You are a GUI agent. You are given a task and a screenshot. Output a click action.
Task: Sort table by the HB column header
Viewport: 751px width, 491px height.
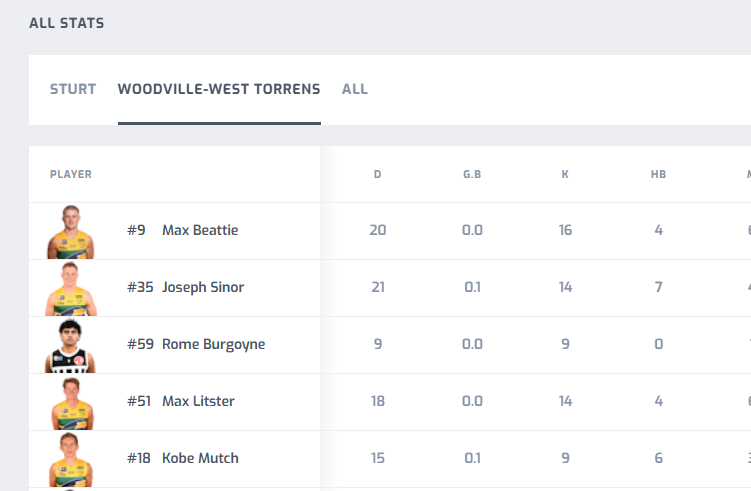click(x=659, y=174)
